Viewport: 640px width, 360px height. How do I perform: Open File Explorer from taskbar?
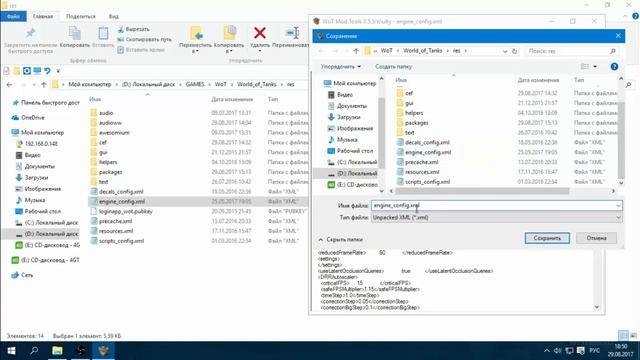pyautogui.click(x=57, y=351)
